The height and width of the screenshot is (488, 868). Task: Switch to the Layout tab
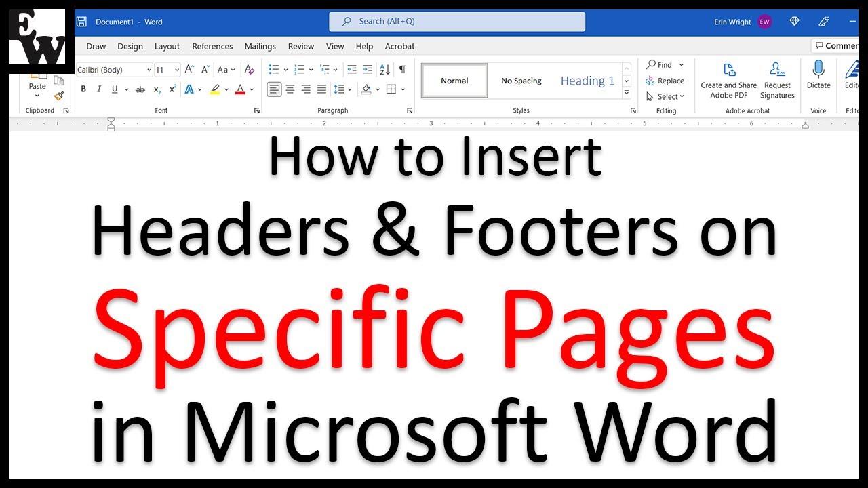click(x=167, y=46)
